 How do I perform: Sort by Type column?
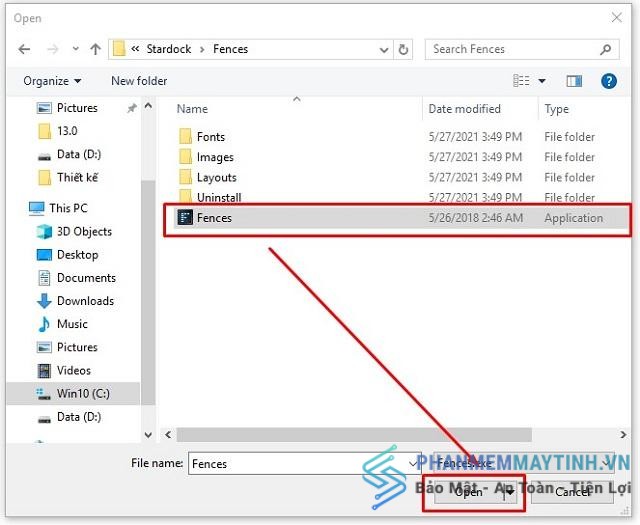556,109
